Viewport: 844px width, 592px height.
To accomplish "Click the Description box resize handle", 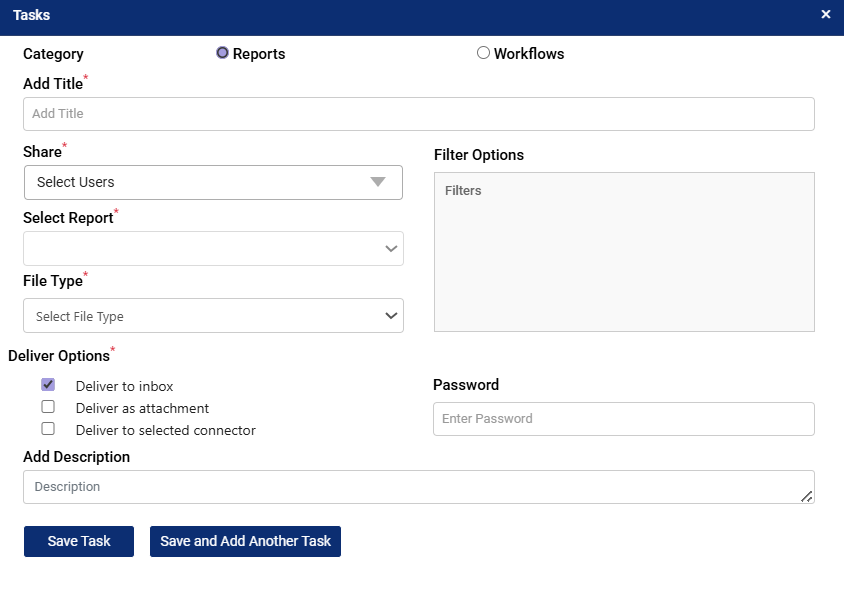I will tap(806, 496).
